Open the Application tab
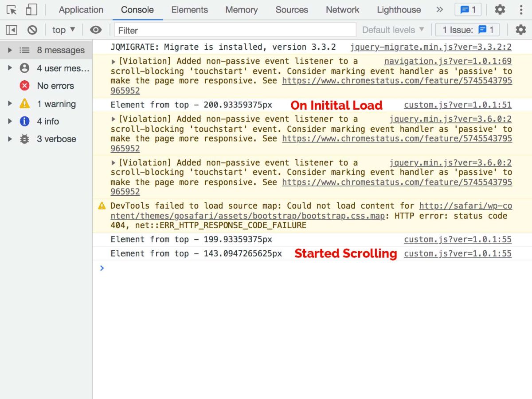 (81, 10)
